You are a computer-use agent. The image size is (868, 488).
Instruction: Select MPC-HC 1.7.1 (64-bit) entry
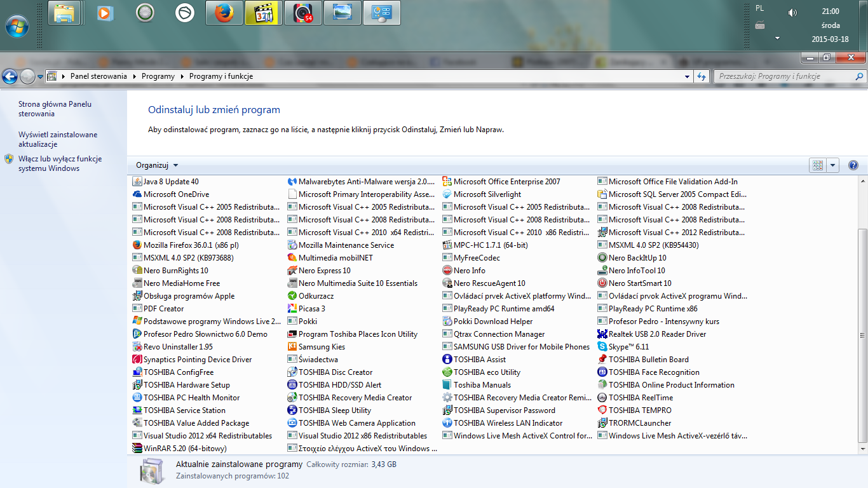click(485, 245)
